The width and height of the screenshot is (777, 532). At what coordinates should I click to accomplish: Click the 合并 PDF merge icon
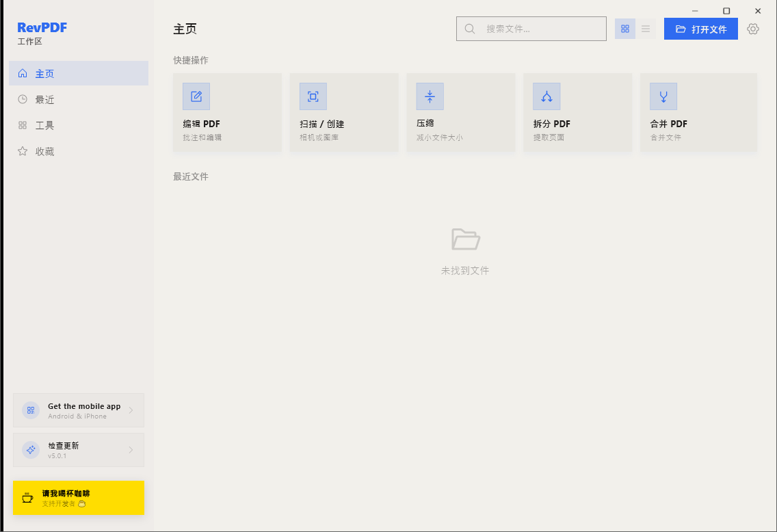point(663,96)
